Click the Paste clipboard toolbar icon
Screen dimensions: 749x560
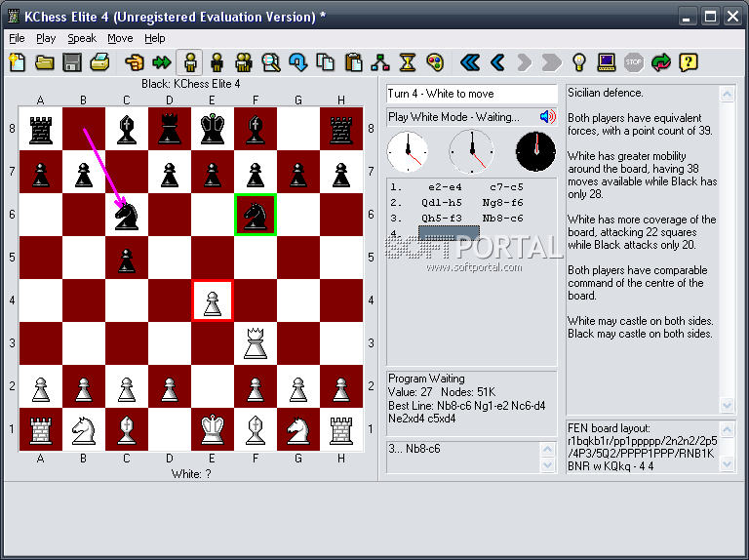(353, 62)
